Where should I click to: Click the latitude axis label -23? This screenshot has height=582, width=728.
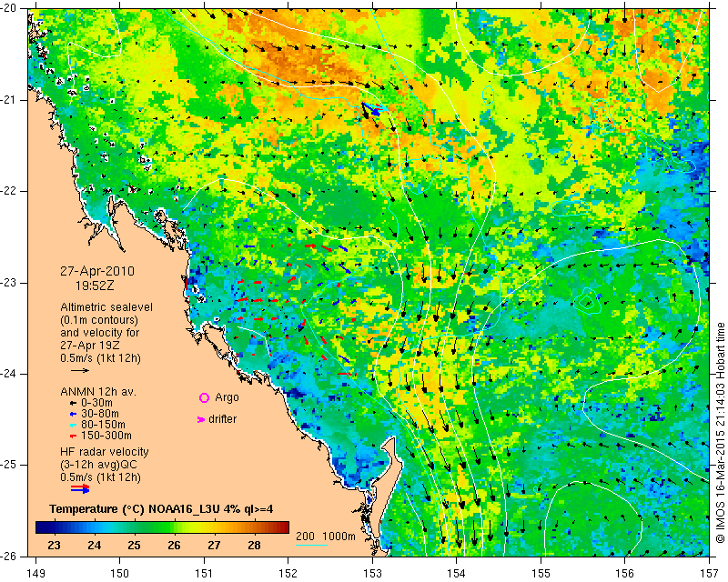pyautogui.click(x=8, y=283)
